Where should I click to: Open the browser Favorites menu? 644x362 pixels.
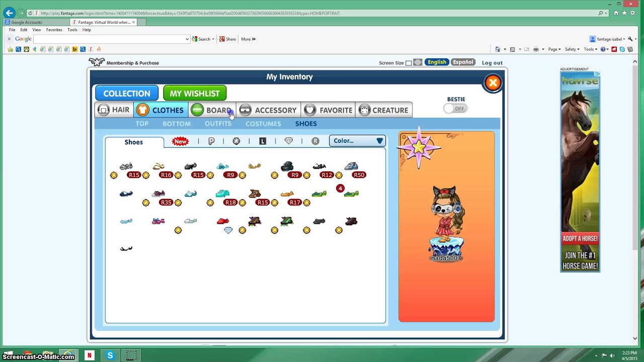tap(54, 30)
